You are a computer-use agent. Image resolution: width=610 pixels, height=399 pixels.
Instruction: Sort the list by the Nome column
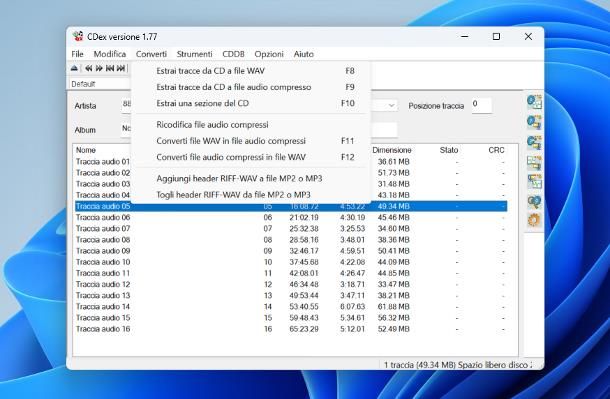pos(86,150)
